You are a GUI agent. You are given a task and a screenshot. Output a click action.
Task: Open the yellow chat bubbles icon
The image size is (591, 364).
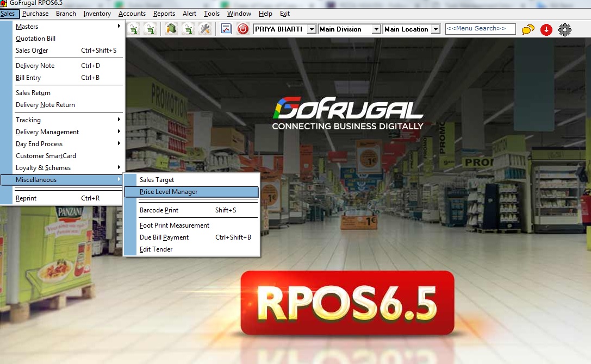(528, 30)
